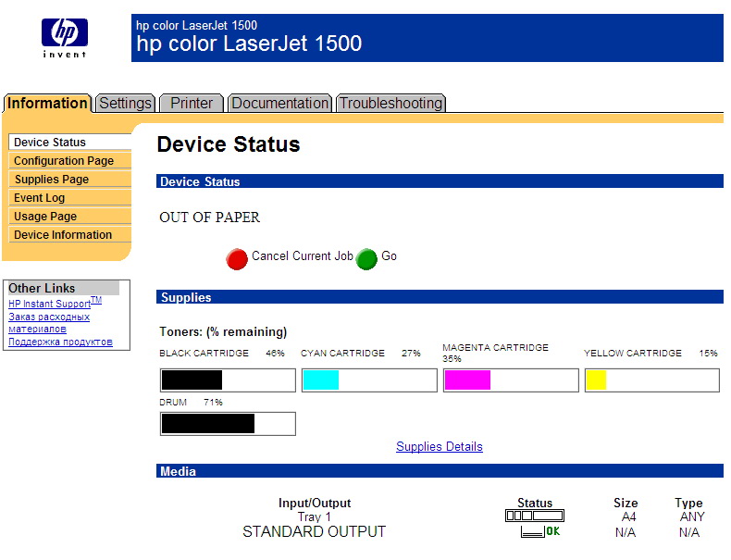
Task: Click the Toners: (% remaining) heading
Action: pyautogui.click(x=223, y=332)
